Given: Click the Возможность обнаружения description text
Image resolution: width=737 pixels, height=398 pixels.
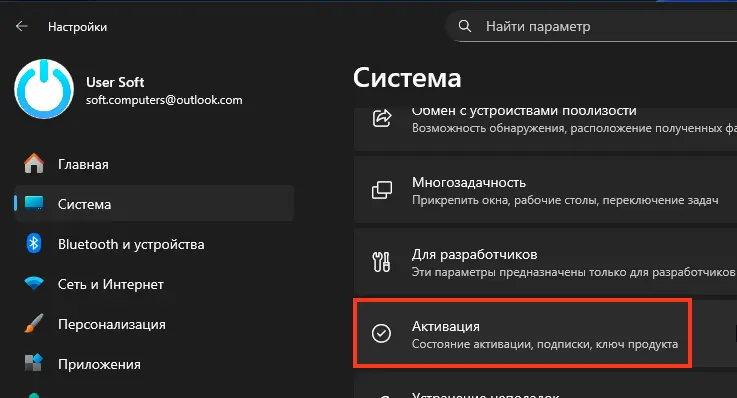Looking at the screenshot, I should coord(574,128).
